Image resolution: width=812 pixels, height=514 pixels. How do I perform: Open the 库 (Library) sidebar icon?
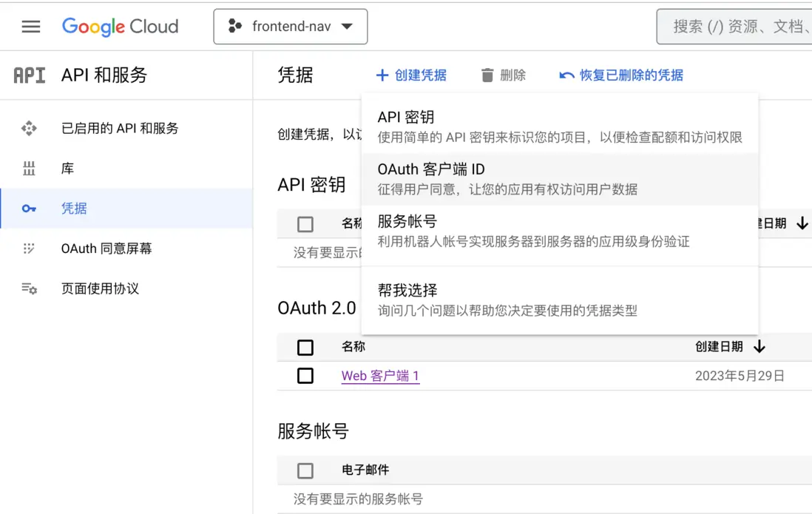click(x=29, y=168)
